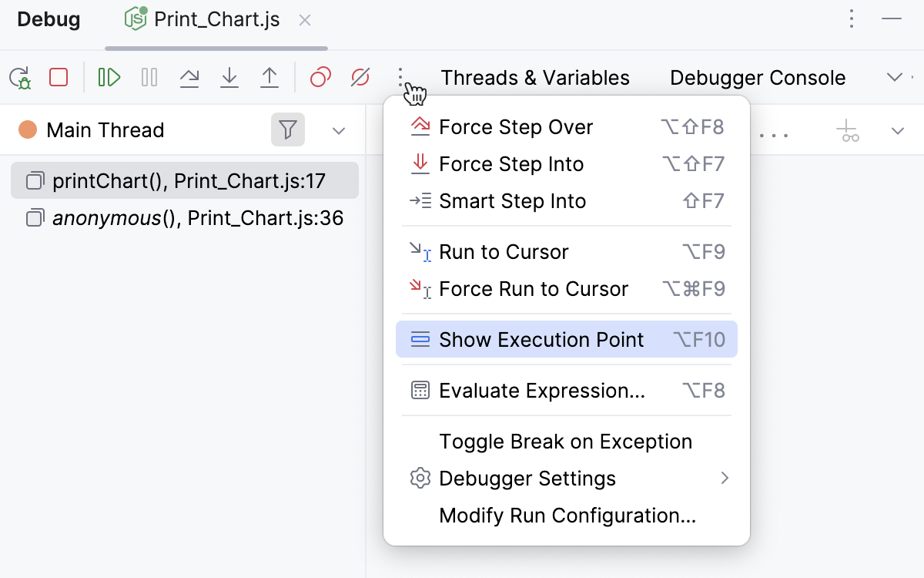Stop the debug session
This screenshot has height=578, width=924.
pos(58,77)
